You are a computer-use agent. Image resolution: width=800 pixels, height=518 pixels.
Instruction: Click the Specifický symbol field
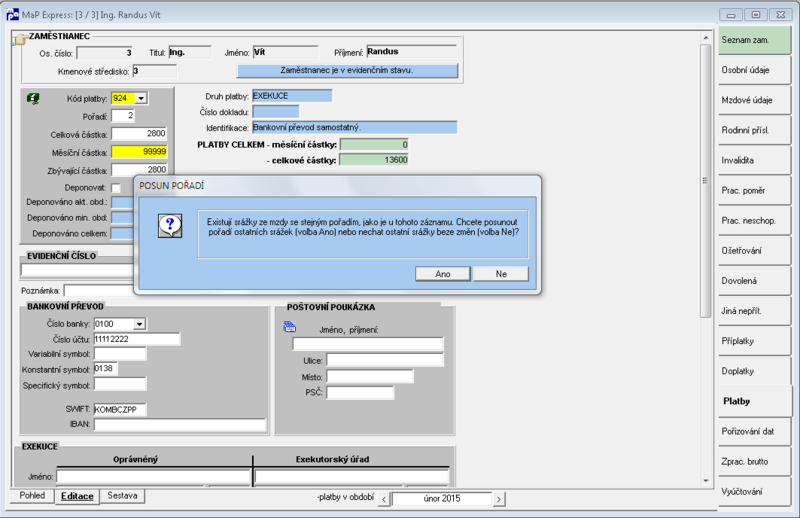[120, 384]
